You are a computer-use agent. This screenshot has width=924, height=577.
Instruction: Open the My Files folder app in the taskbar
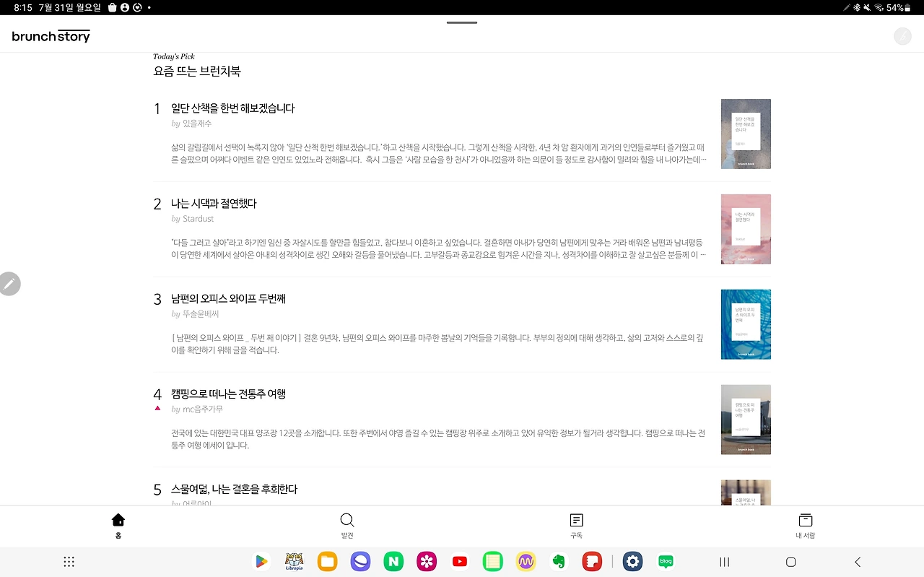(x=327, y=562)
